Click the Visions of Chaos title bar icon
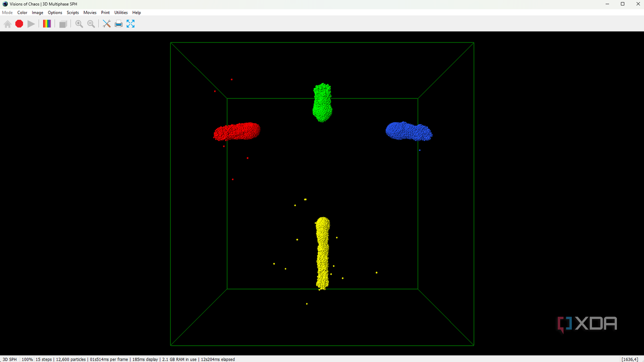The width and height of the screenshot is (644, 362). 5,4
